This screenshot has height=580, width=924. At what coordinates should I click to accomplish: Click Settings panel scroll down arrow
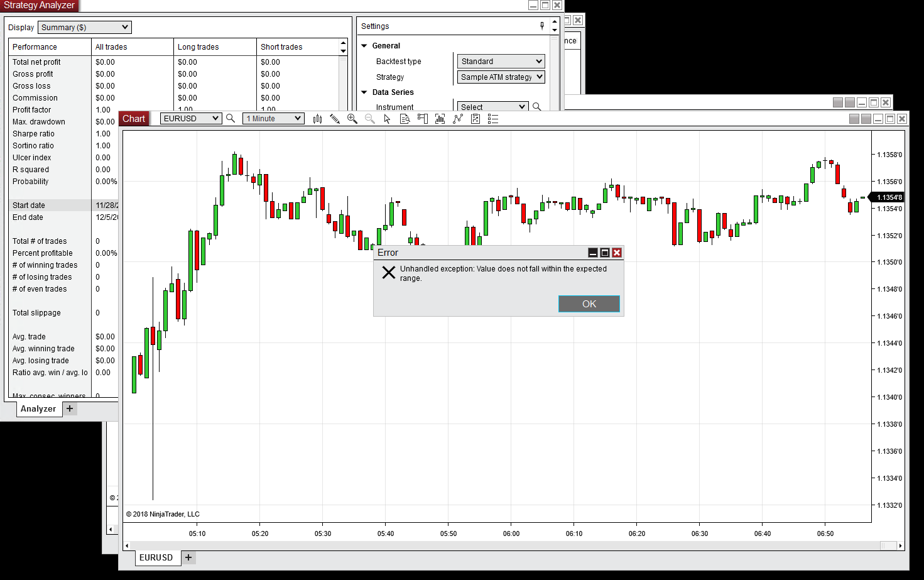click(555, 30)
